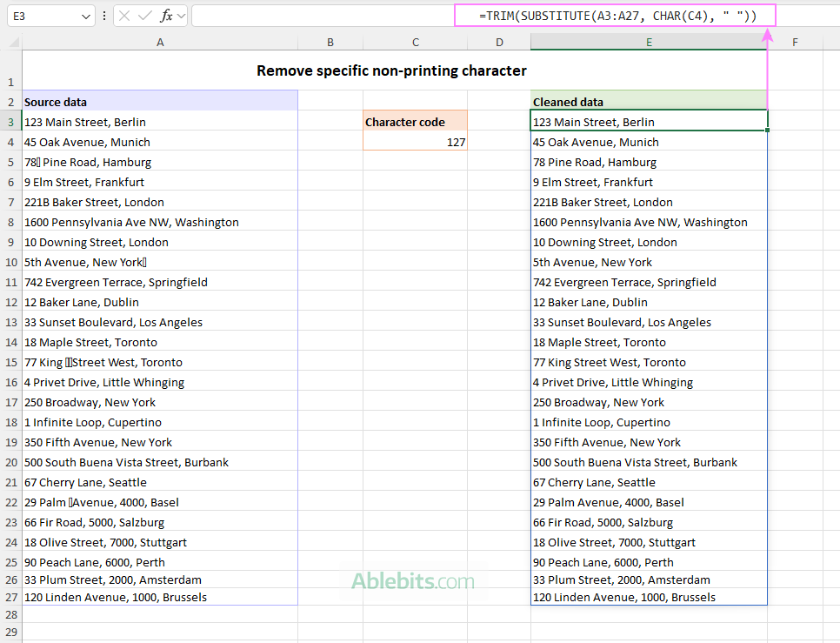Click title 'Remove specific non-printing character'
The width and height of the screenshot is (840, 643).
click(x=391, y=70)
